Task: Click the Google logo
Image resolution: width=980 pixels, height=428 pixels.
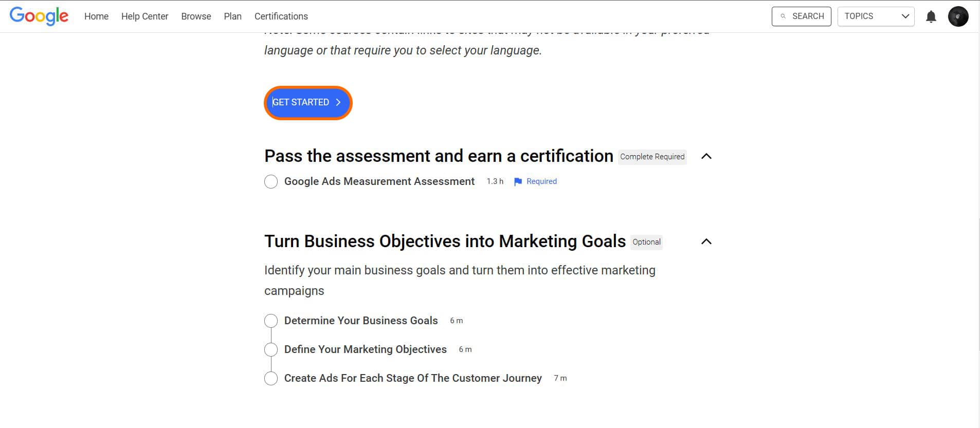Action: coord(39,16)
